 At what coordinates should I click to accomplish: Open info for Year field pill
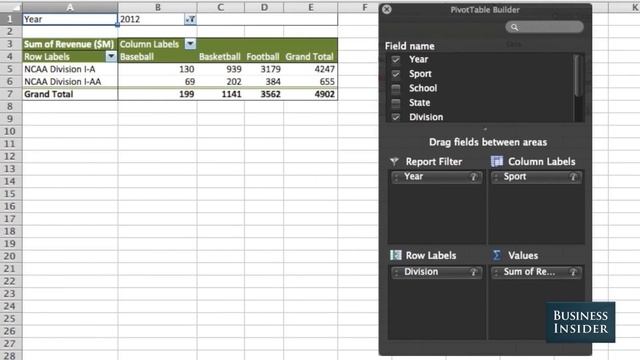[x=474, y=177]
